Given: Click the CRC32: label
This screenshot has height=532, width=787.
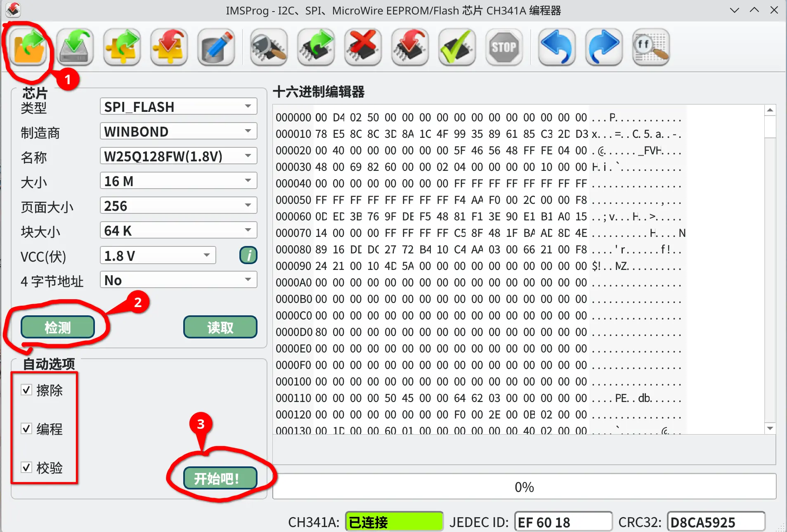Looking at the screenshot, I should [640, 522].
